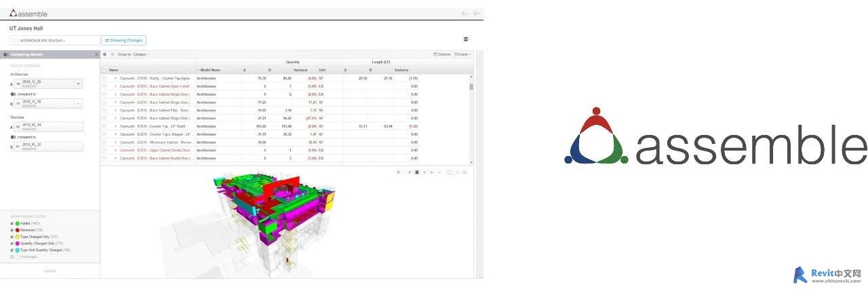Expand the Base Cabinet-Open-1 shelf row
868x289 pixels.
pyautogui.click(x=115, y=86)
